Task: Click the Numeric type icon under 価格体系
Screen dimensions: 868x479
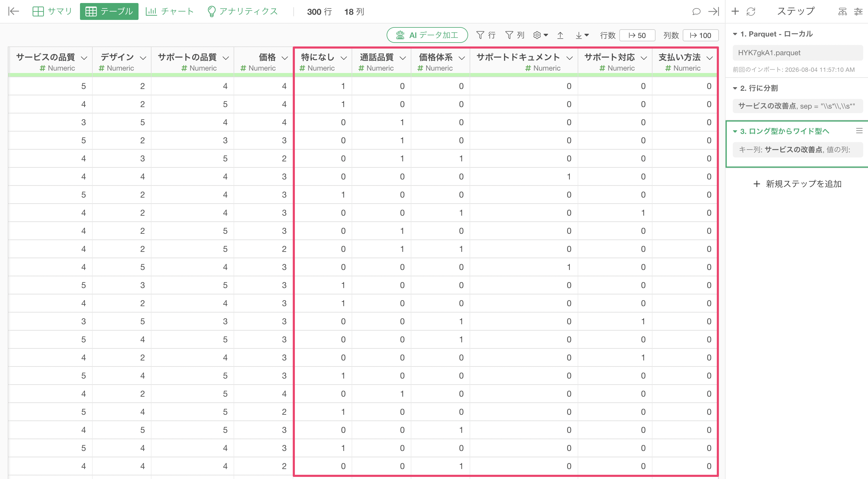Action: tap(420, 68)
